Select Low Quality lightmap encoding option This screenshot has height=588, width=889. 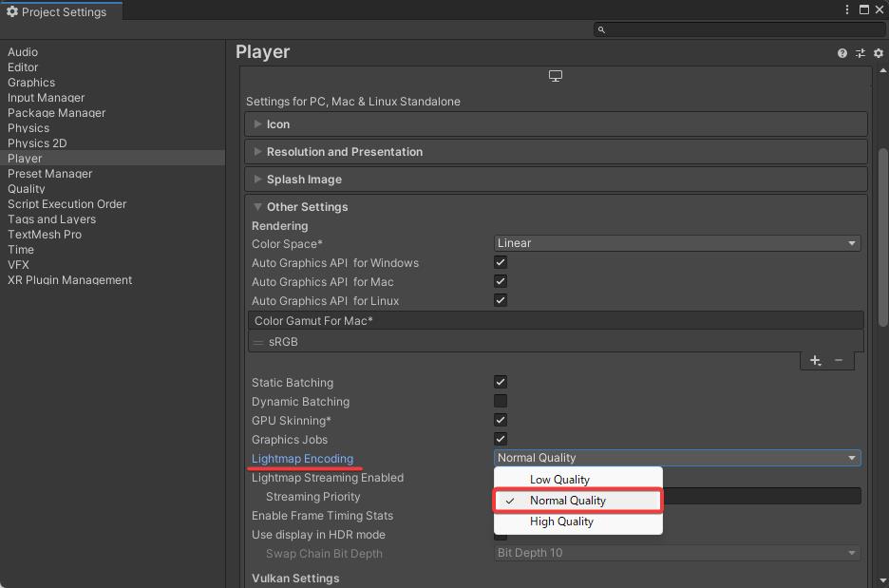[x=559, y=480]
